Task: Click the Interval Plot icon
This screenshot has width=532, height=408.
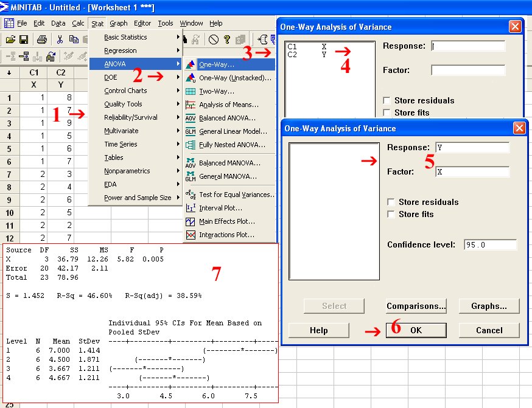Action: (x=191, y=208)
